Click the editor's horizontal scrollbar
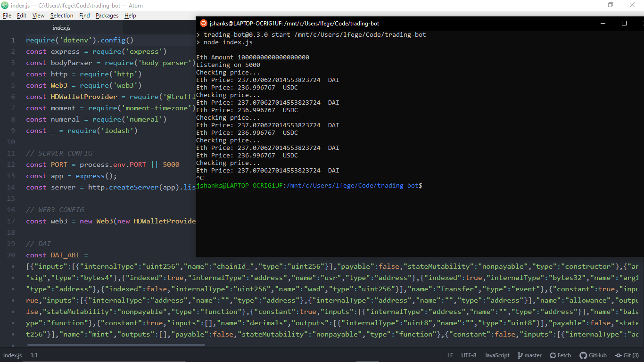Image resolution: width=644 pixels, height=362 pixels. click(116, 345)
